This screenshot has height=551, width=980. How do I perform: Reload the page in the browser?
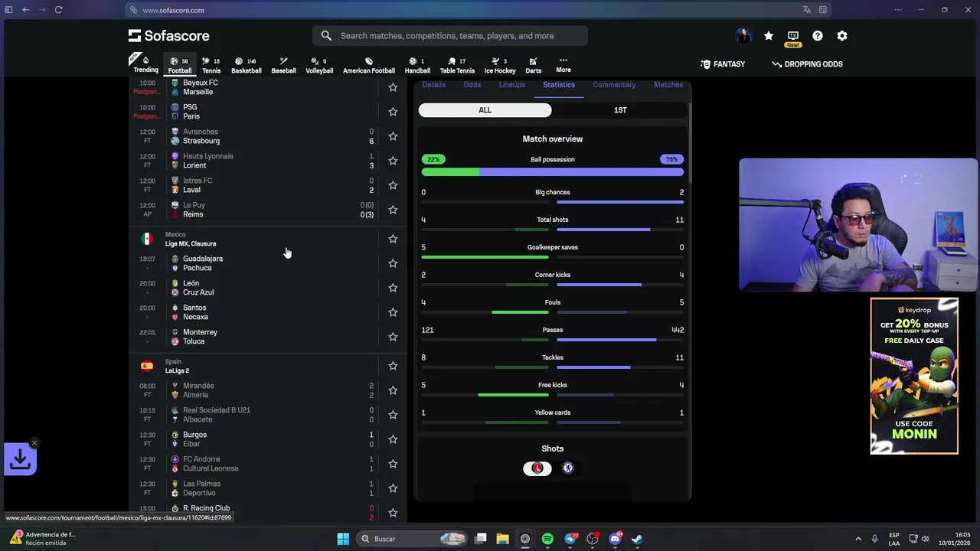[58, 10]
